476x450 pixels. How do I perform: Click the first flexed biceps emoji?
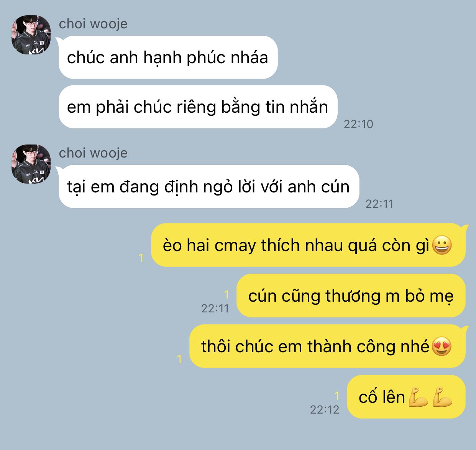click(x=418, y=397)
